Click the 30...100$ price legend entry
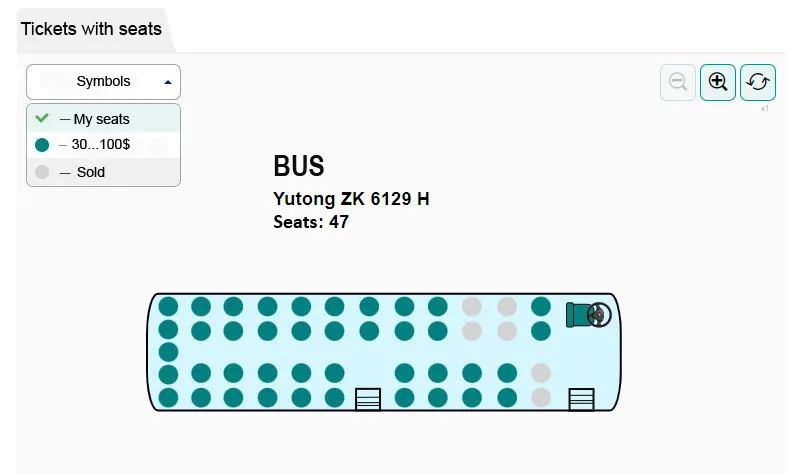The height and width of the screenshot is (475, 803). 103,145
